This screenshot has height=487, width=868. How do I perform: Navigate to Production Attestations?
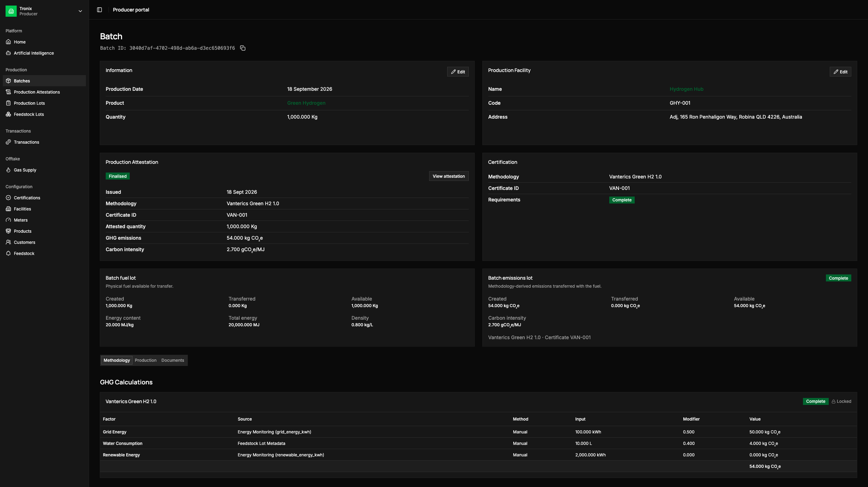[x=44, y=92]
